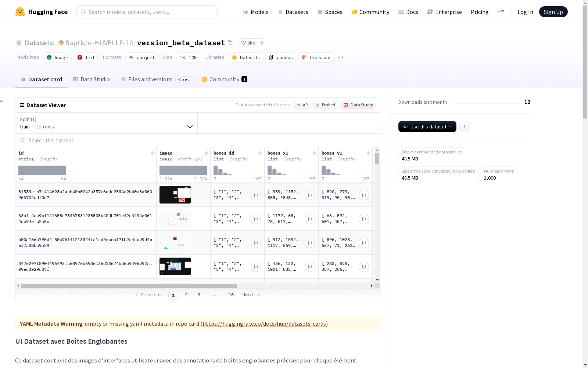Go to Datasets in the top navigation
This screenshot has height=368, width=588.
(x=293, y=12)
